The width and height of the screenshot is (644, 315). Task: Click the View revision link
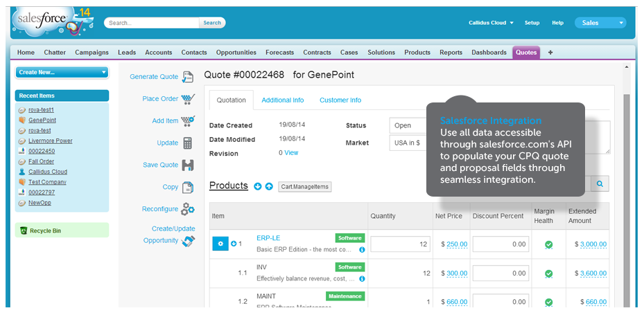click(291, 152)
